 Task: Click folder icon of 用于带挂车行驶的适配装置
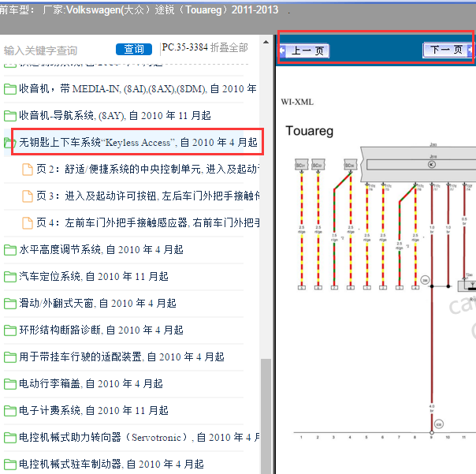pos(10,357)
